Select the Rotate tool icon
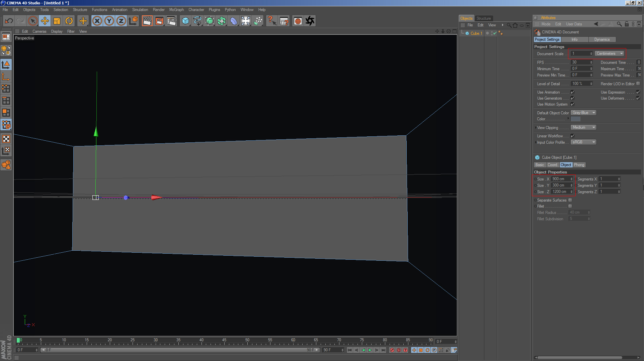Viewport: 644px width, 361px height. tap(69, 21)
